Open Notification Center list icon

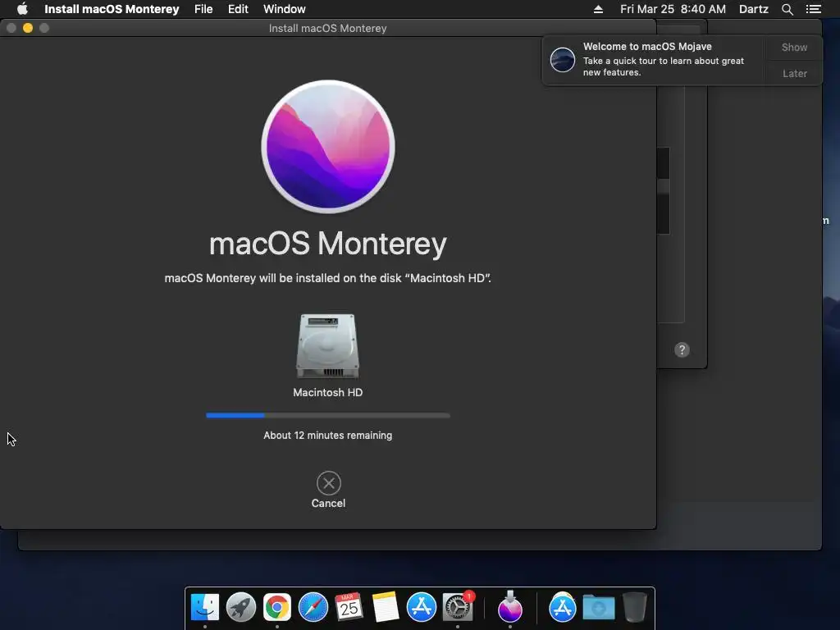coord(813,9)
